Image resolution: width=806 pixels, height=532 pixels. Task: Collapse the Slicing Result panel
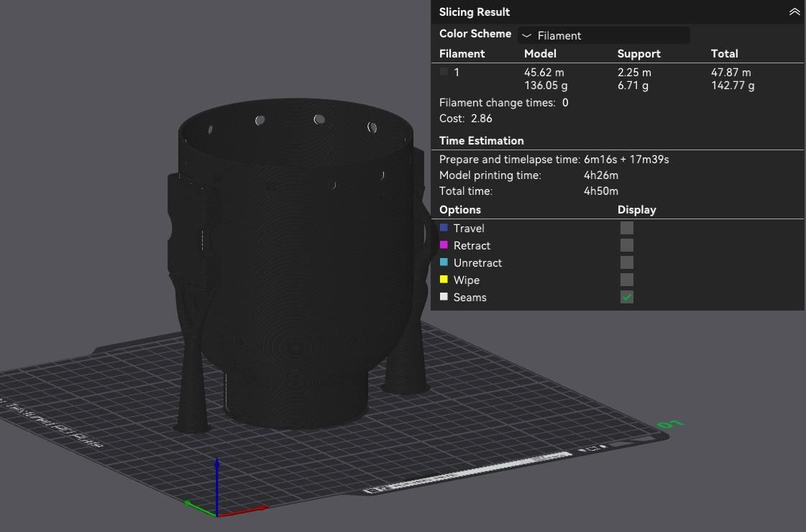coord(794,12)
